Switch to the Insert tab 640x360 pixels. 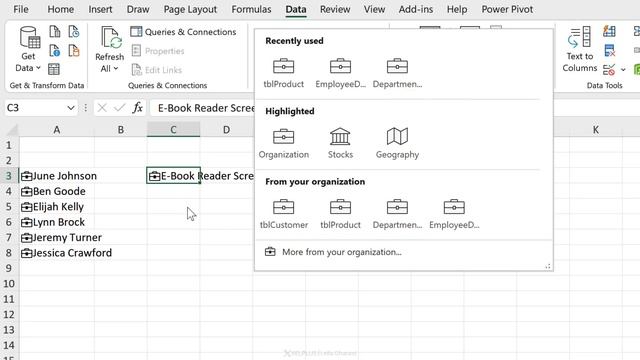[x=100, y=9]
